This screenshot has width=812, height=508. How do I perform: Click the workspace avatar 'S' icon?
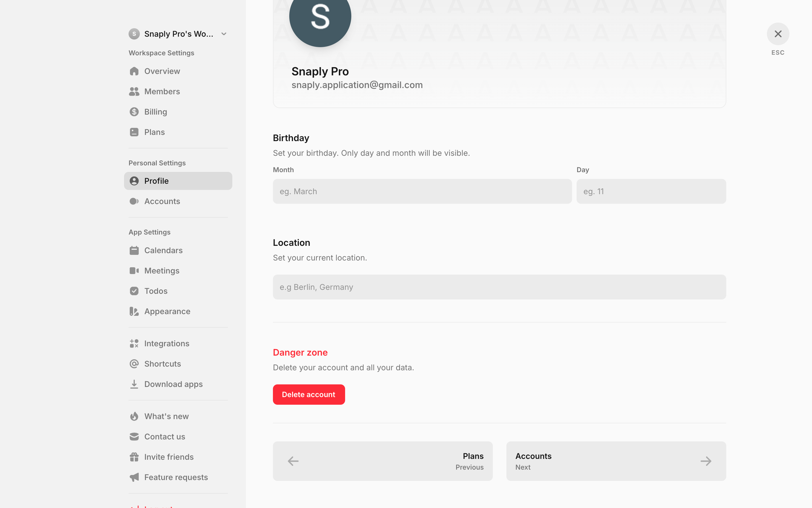coord(134,34)
